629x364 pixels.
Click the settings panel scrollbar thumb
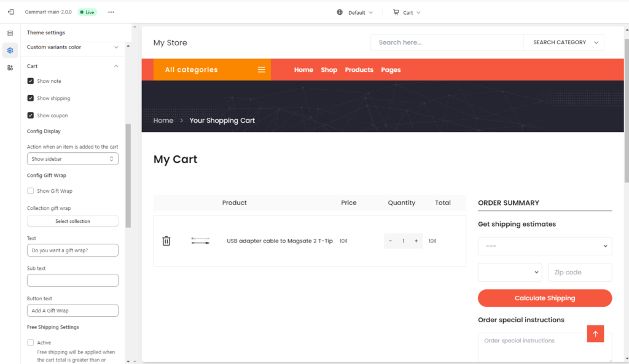point(128,176)
